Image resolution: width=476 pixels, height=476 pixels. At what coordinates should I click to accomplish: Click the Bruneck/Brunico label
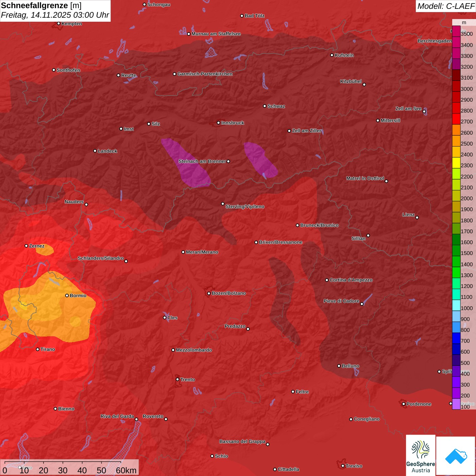319,225
